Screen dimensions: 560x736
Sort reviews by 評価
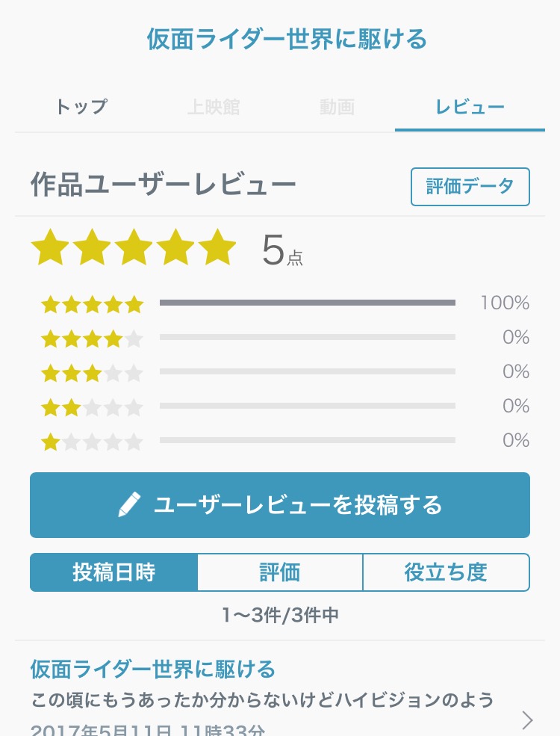280,573
